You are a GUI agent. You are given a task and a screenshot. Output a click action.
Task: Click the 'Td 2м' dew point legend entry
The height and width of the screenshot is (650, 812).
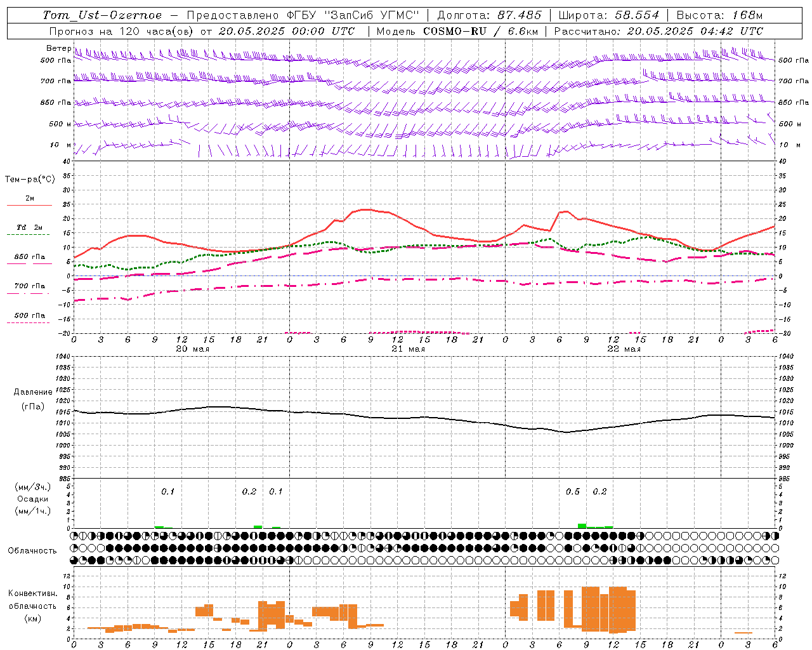tap(29, 227)
